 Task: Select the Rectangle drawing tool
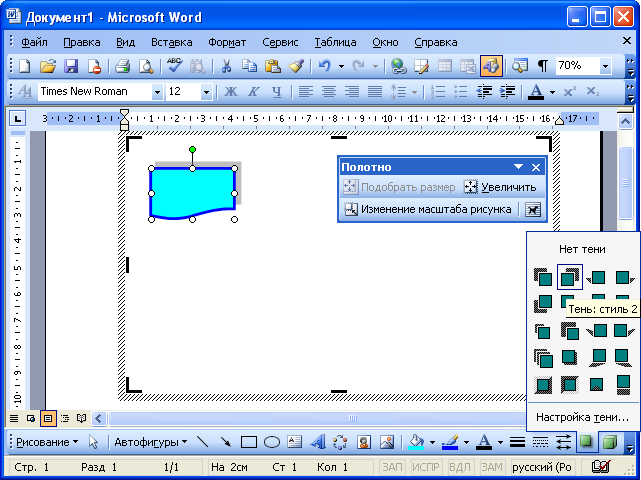(x=249, y=442)
